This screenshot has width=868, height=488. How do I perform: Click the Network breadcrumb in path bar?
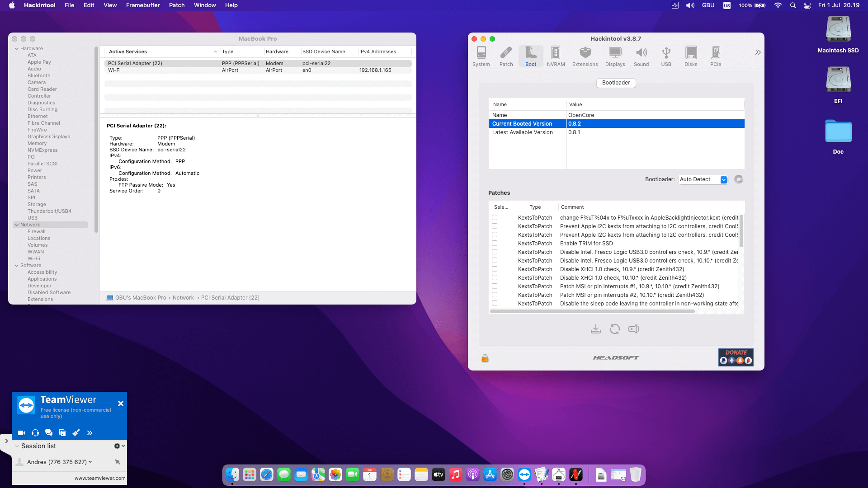coord(183,298)
